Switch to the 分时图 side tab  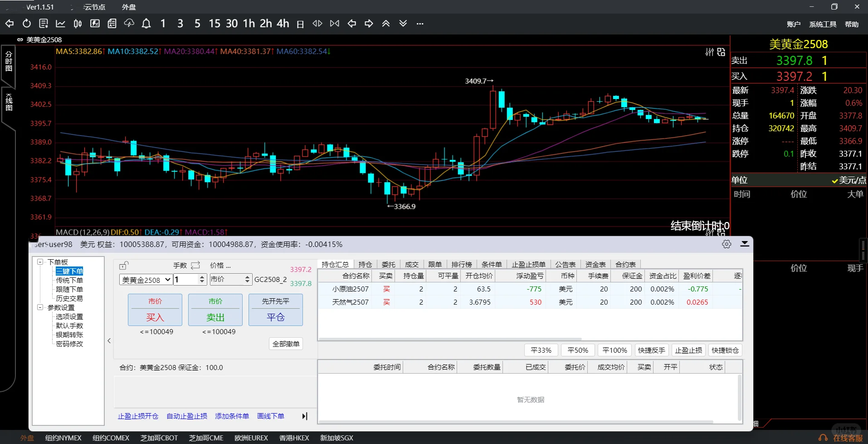[9, 62]
